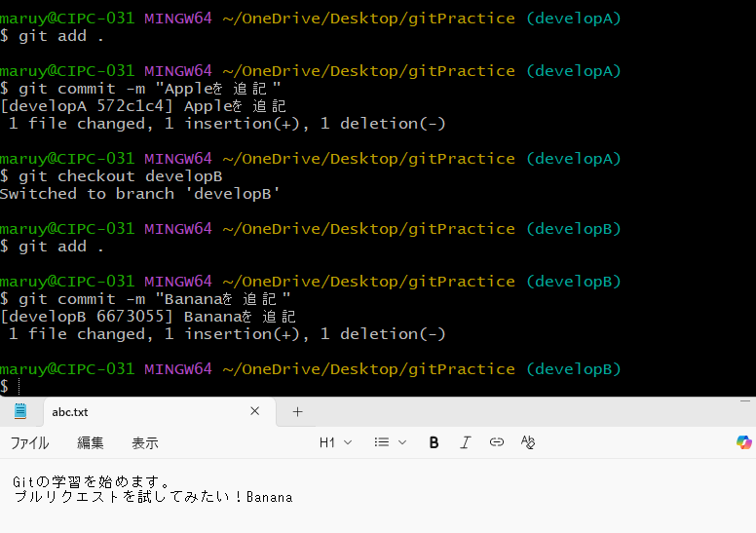The width and height of the screenshot is (756, 533).
Task: Insert a link with link icon
Action: point(497,442)
